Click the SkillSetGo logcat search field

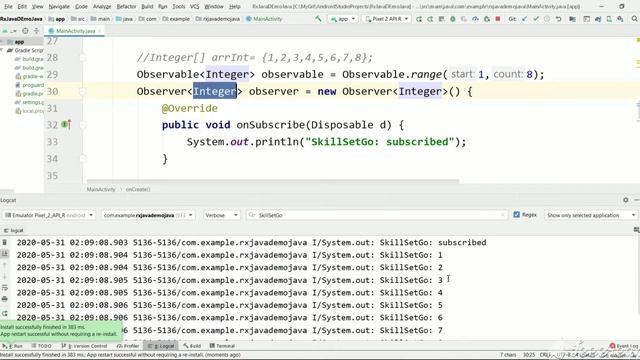click(377, 215)
